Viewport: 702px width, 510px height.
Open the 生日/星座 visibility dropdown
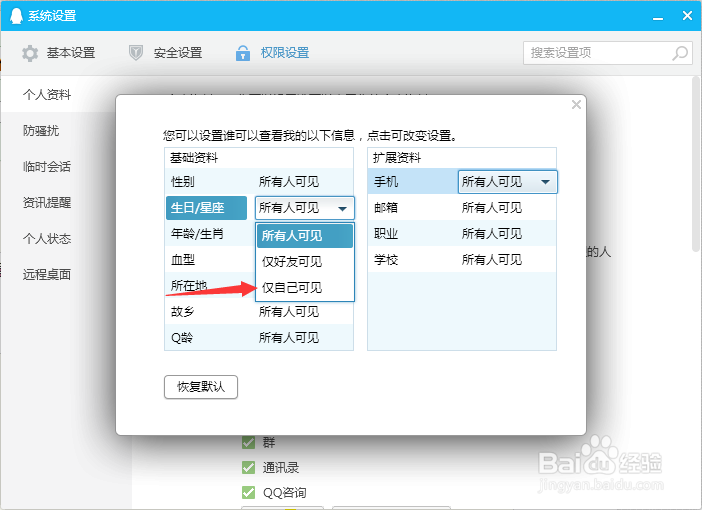point(305,208)
